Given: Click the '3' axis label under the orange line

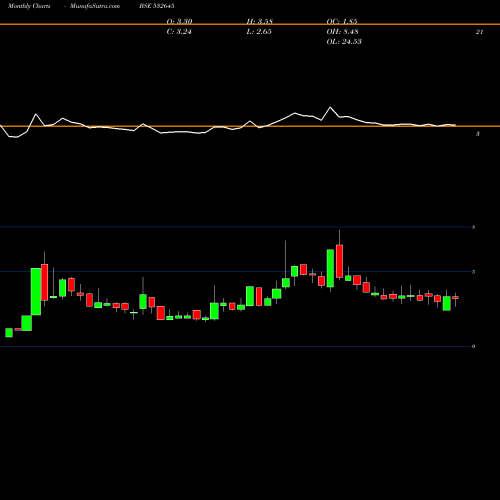Looking at the screenshot, I should point(478,134).
